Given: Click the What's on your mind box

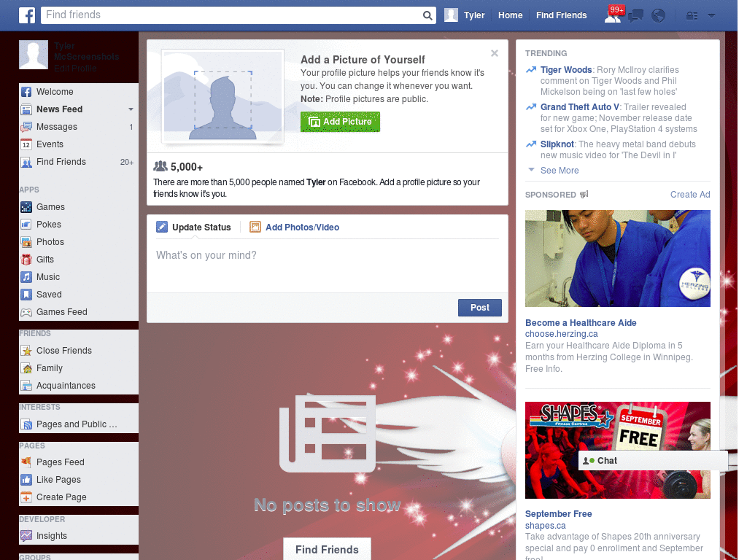Looking at the screenshot, I should (328, 264).
